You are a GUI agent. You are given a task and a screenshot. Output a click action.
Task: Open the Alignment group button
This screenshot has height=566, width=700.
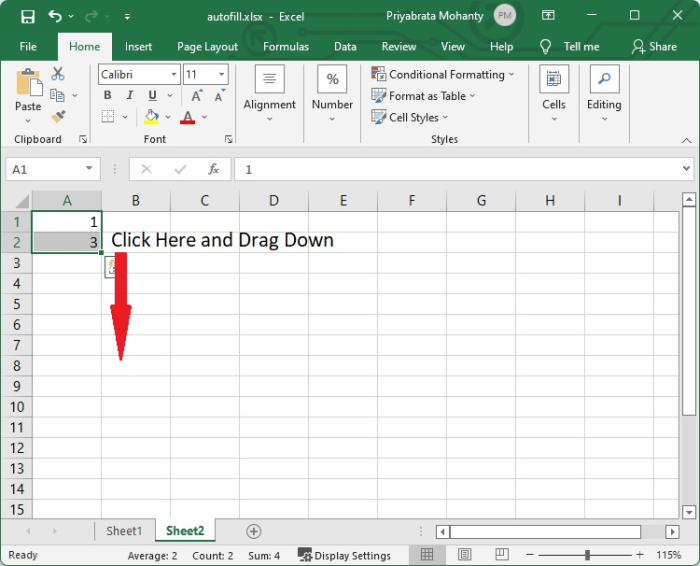click(269, 94)
